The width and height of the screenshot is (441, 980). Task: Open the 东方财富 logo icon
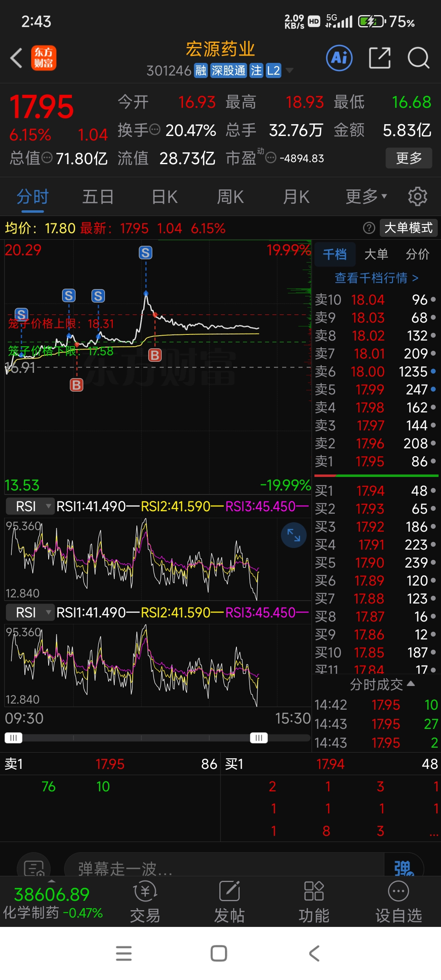click(44, 58)
